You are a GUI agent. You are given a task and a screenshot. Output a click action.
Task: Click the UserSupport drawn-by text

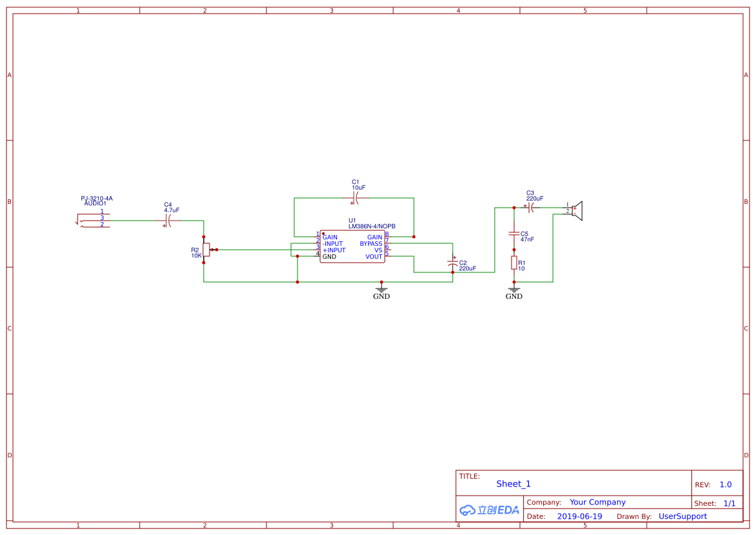pos(683,516)
